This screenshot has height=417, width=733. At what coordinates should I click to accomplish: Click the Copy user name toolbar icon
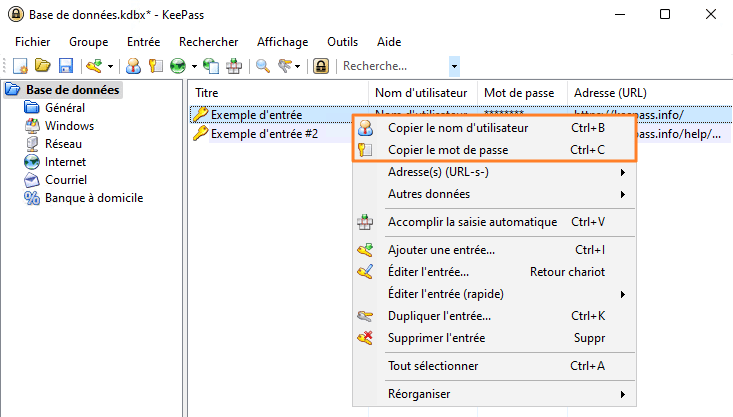(133, 66)
